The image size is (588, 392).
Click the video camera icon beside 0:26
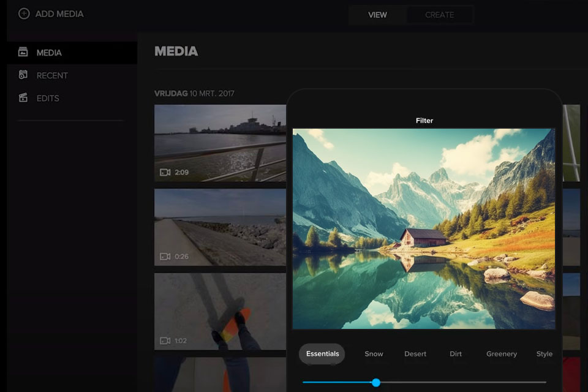click(x=165, y=257)
